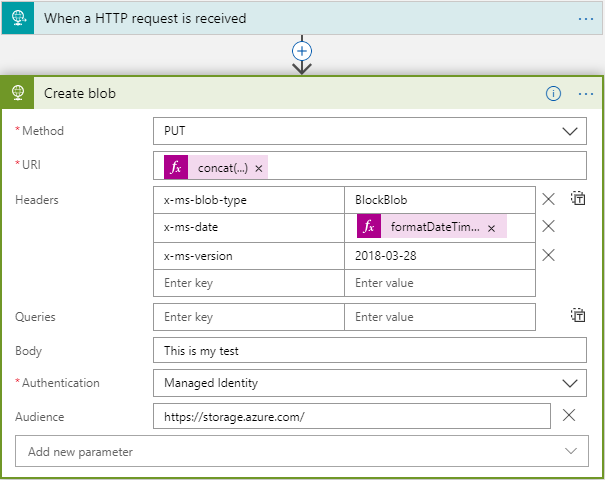Open the Add new parameter dropdown
The image size is (605, 480).
[x=302, y=451]
